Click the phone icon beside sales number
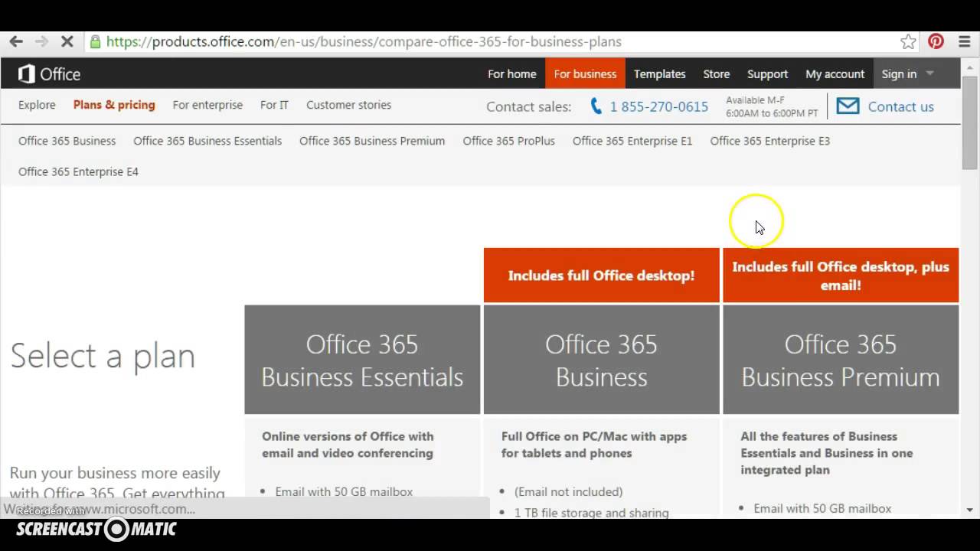Viewport: 980px width, 551px height. [596, 106]
